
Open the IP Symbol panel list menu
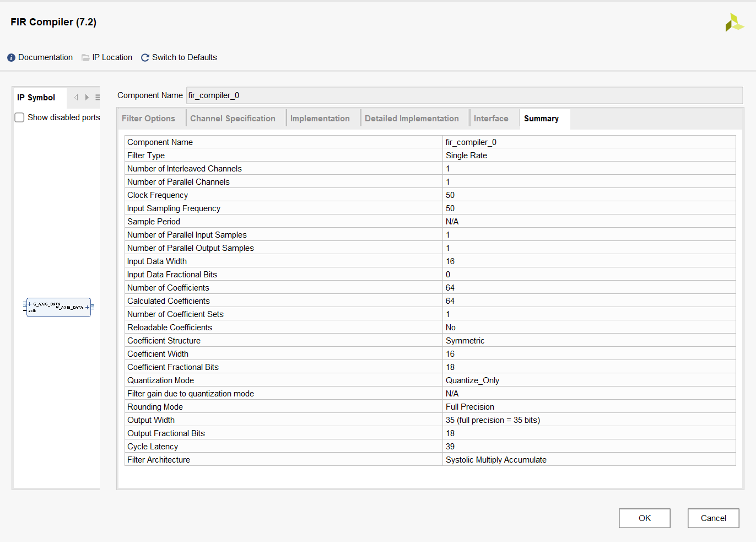[x=97, y=98]
